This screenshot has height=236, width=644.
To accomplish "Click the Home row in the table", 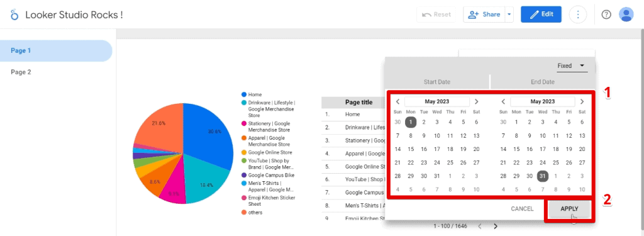I will [x=353, y=115].
